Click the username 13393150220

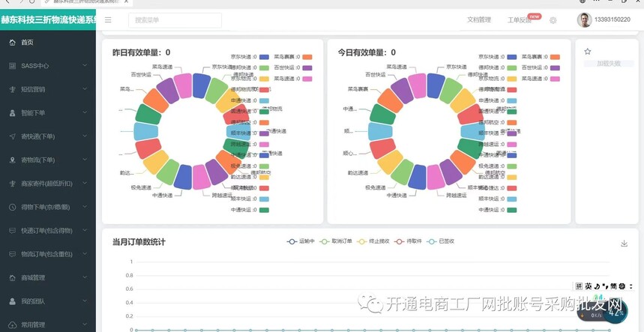point(612,19)
